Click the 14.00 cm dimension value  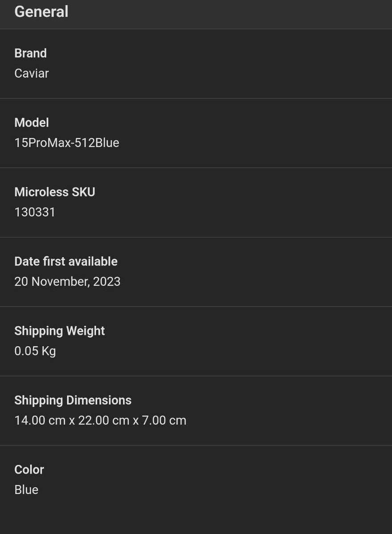40,421
